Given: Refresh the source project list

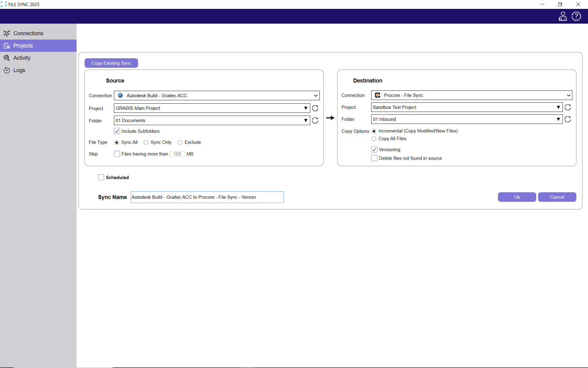Looking at the screenshot, I should pos(315,108).
